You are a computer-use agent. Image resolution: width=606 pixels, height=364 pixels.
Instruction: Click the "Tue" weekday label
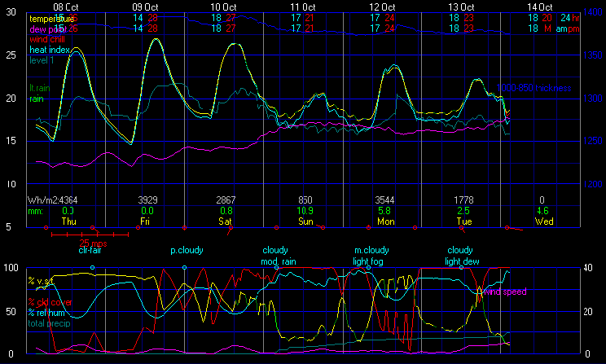464,221
